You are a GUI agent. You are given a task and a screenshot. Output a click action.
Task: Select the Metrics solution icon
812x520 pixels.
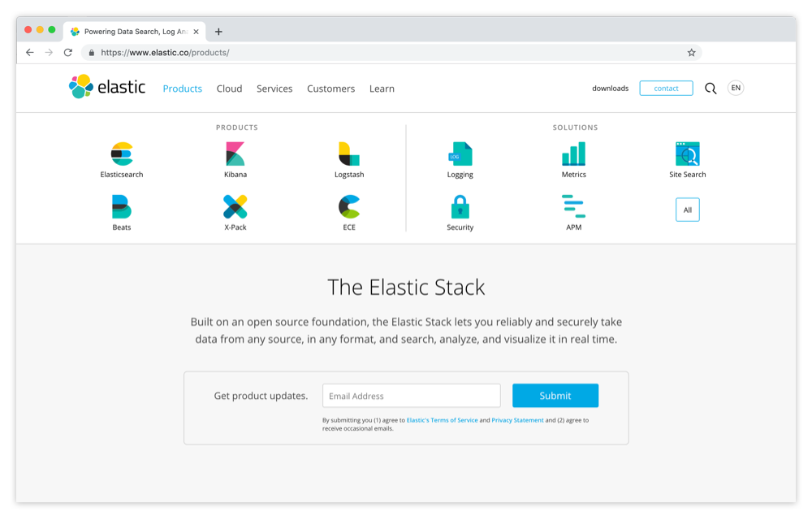pos(574,154)
